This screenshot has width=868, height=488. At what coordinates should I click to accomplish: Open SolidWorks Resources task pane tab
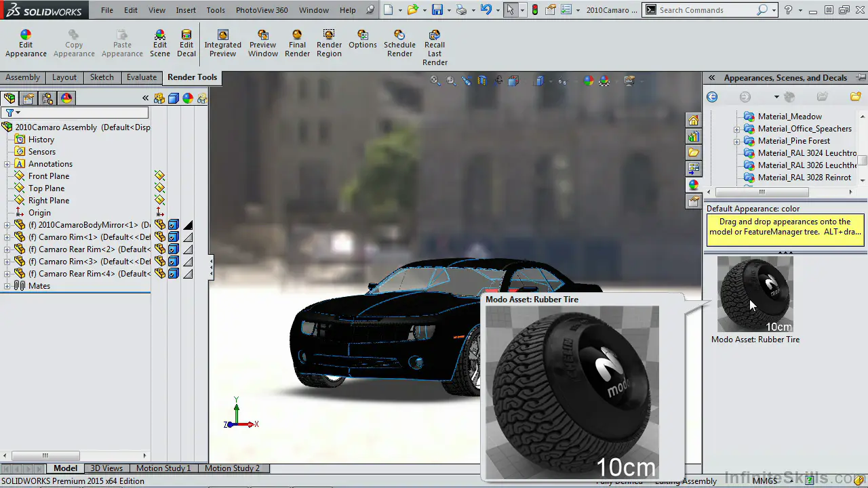click(x=693, y=120)
